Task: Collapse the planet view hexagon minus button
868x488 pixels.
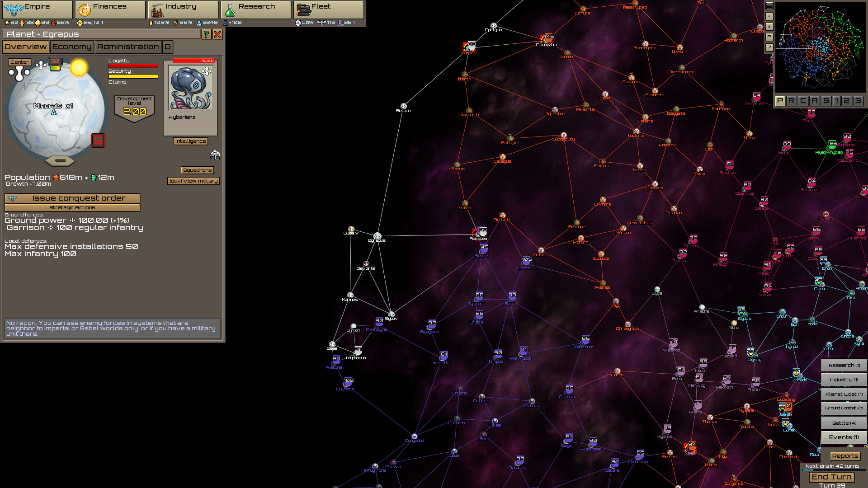Action: coord(60,161)
